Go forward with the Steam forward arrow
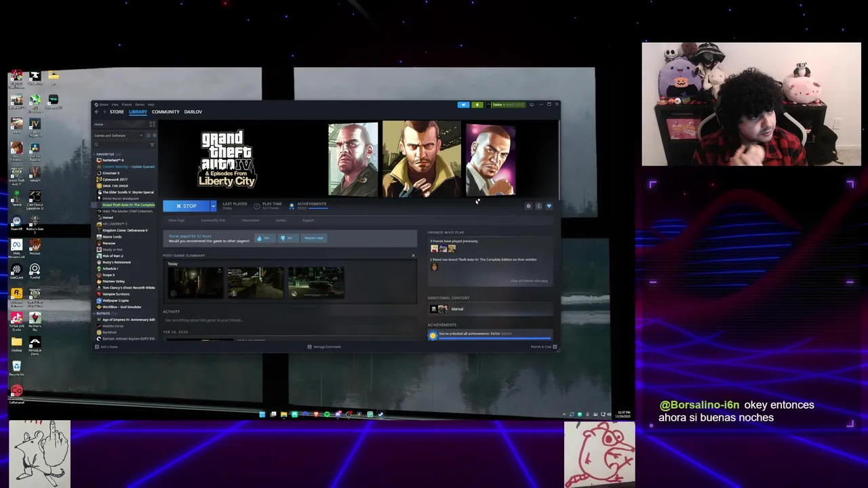 click(x=104, y=112)
